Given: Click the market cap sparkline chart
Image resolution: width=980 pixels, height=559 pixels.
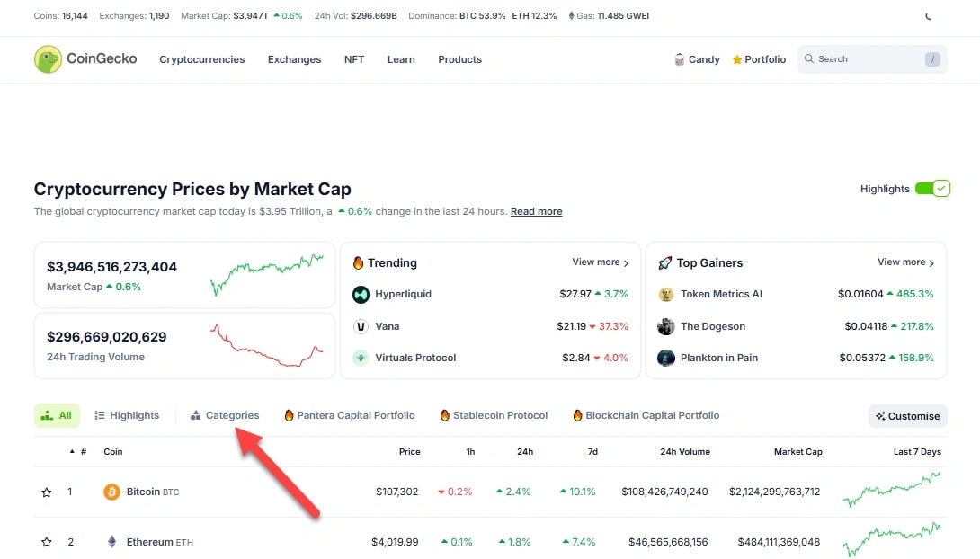Looking at the screenshot, I should pos(266,274).
